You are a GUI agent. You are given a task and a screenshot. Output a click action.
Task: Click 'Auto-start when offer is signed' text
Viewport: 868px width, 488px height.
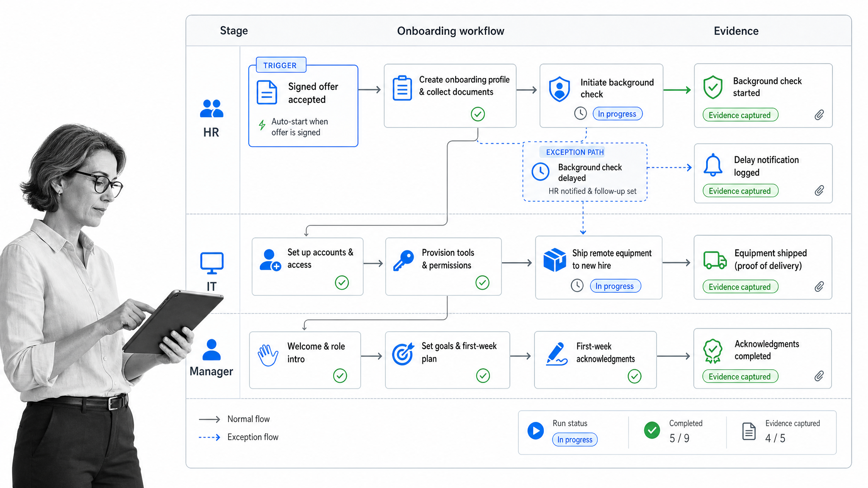[300, 127]
